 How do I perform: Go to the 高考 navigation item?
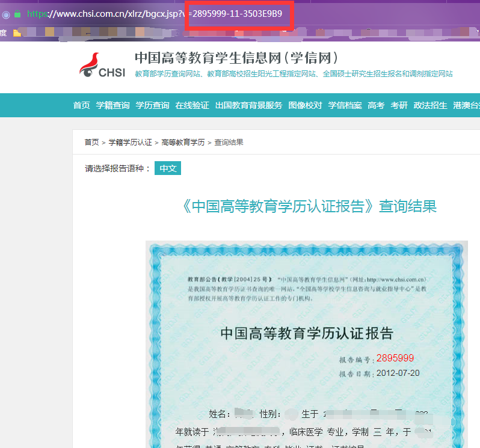click(x=376, y=105)
